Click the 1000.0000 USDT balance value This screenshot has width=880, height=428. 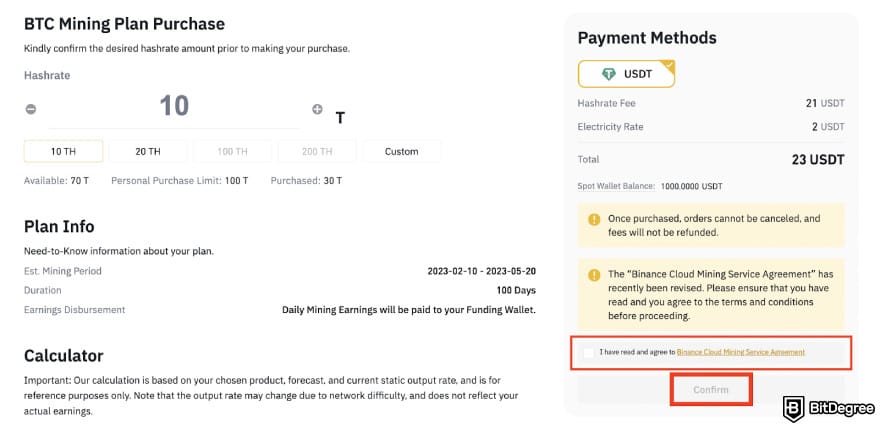coord(691,186)
